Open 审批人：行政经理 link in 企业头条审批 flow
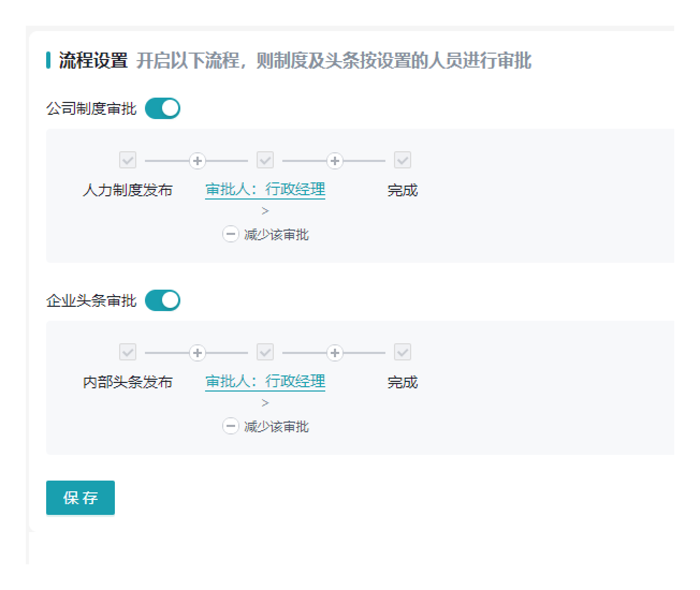 click(265, 381)
